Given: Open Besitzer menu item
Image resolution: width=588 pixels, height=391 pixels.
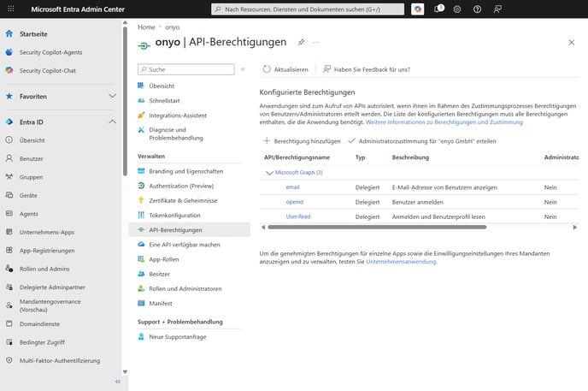Looking at the screenshot, I should (x=159, y=274).
